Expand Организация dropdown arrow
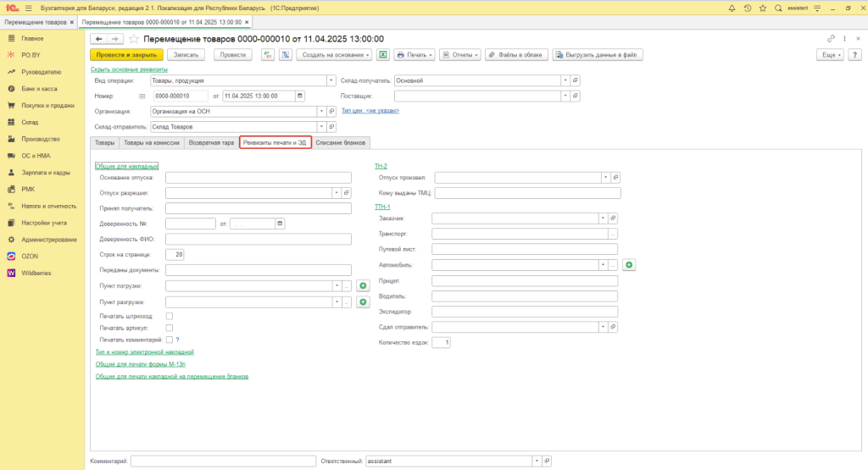The width and height of the screenshot is (868, 470). point(321,111)
